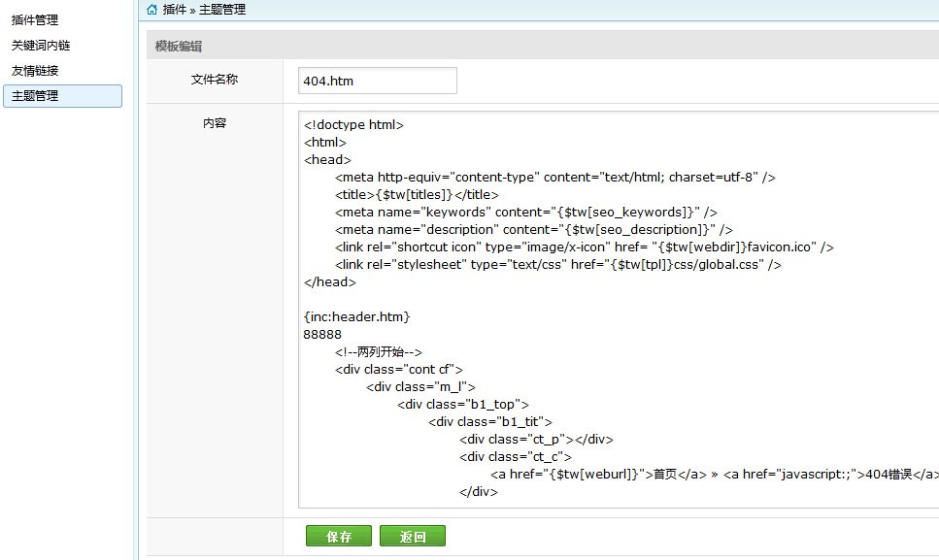Open 插件管理 in the sidebar
The width and height of the screenshot is (939, 560).
[35, 20]
